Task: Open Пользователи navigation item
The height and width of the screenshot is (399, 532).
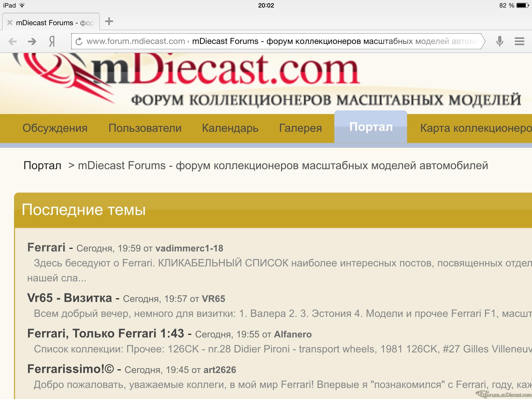Action: [x=145, y=128]
